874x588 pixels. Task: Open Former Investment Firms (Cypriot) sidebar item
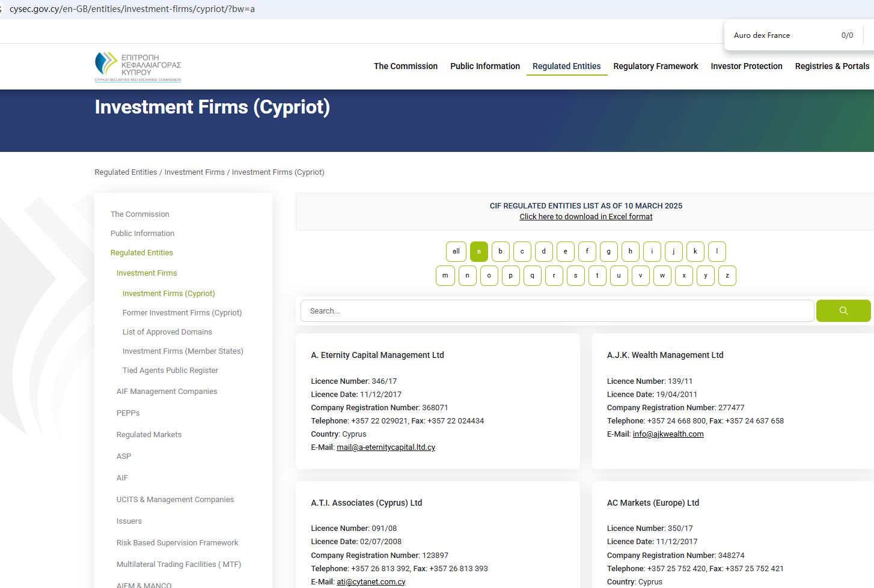(x=182, y=313)
